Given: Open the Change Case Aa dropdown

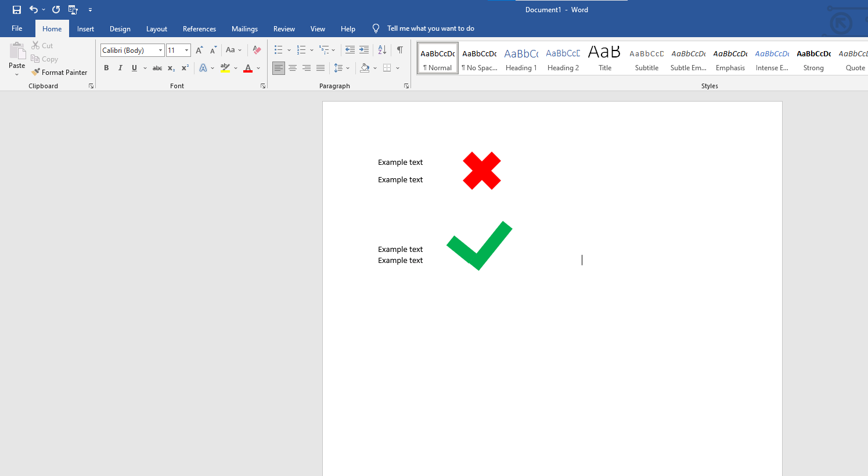Looking at the screenshot, I should [x=233, y=51].
